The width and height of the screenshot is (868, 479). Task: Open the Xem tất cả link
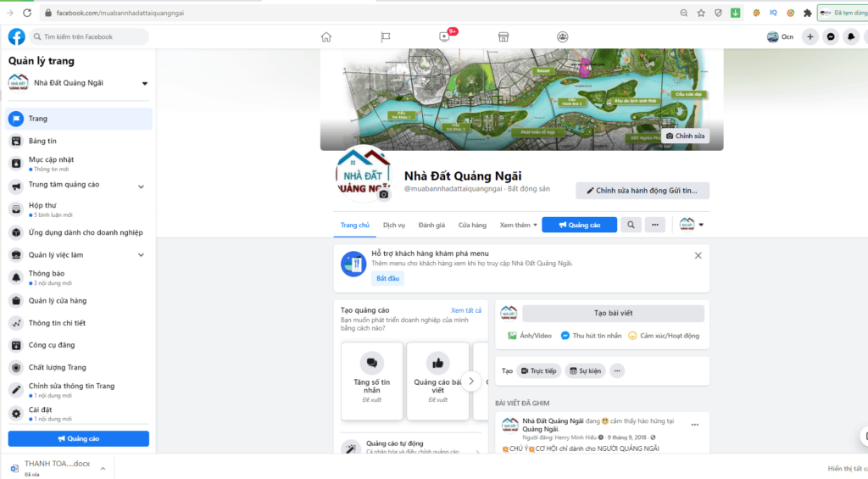(466, 310)
